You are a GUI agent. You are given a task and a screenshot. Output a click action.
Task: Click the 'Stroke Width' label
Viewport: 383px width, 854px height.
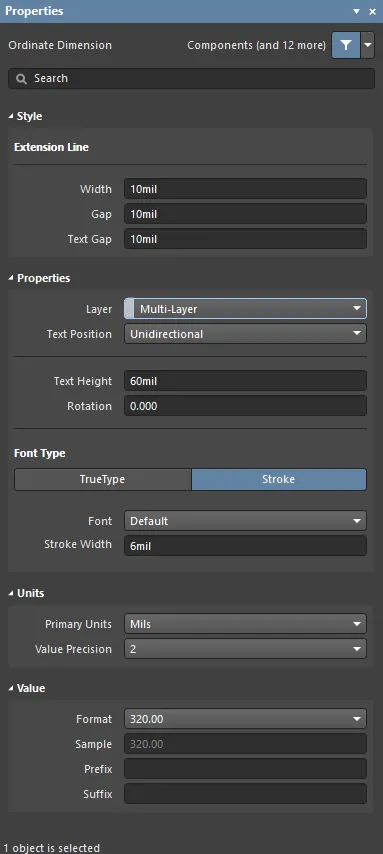tap(78, 544)
